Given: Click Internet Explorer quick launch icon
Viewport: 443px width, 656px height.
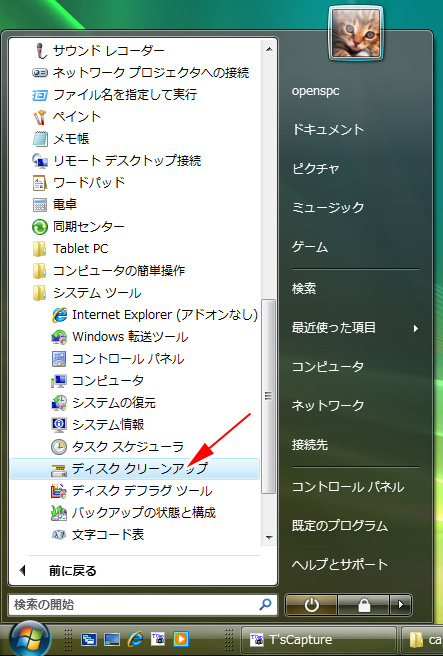Looking at the screenshot, I should pyautogui.click(x=135, y=639).
